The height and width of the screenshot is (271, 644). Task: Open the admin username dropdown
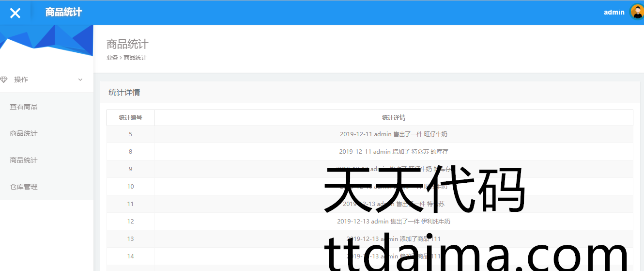point(613,12)
